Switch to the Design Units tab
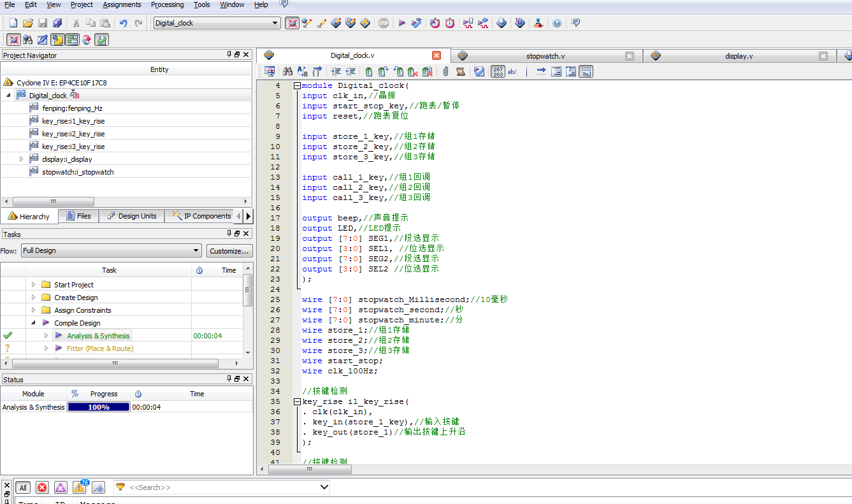 (131, 216)
